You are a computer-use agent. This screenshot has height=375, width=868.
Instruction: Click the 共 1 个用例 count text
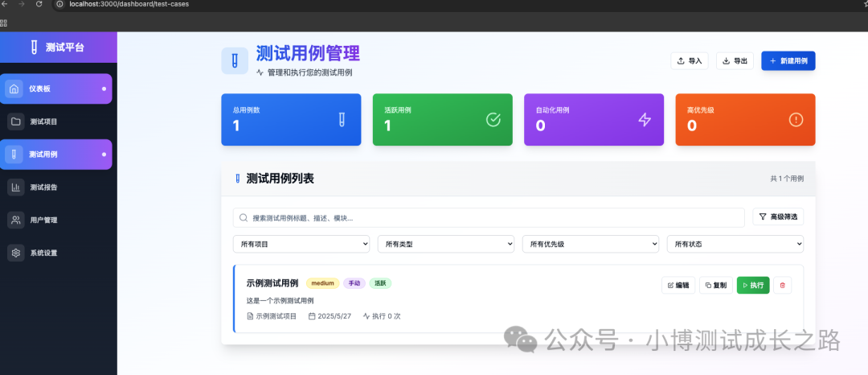787,179
